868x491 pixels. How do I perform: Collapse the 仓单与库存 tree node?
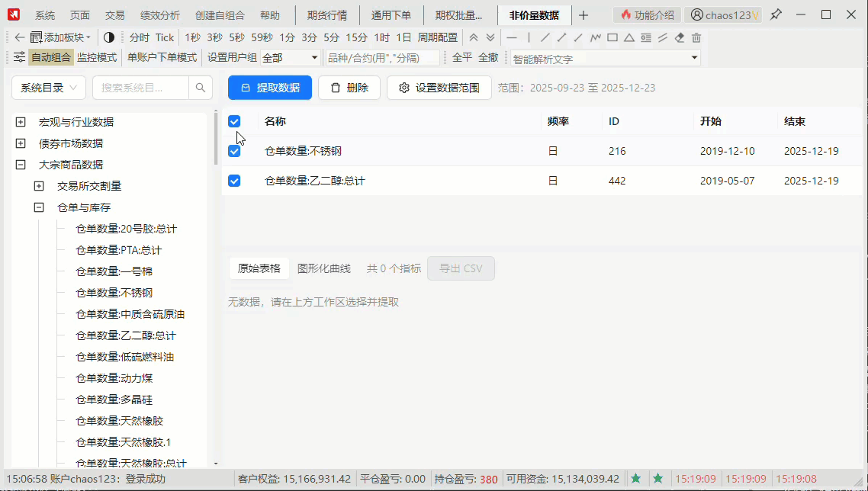(39, 207)
